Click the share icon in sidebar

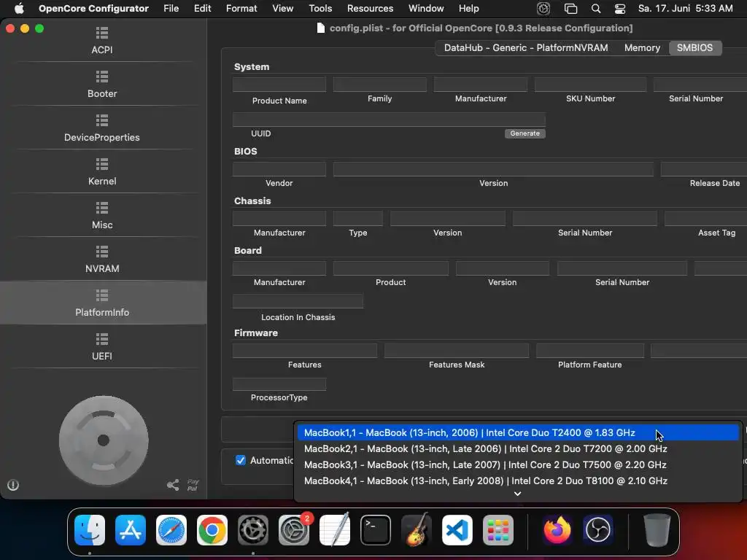click(x=173, y=485)
